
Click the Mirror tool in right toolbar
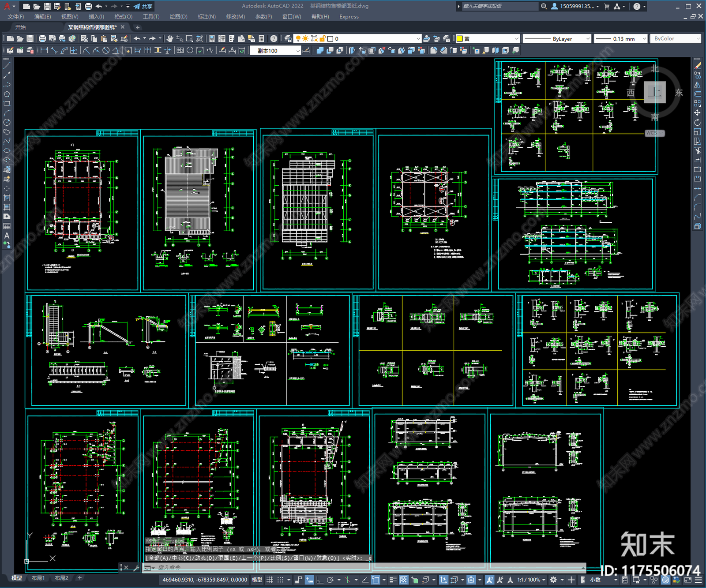697,84
